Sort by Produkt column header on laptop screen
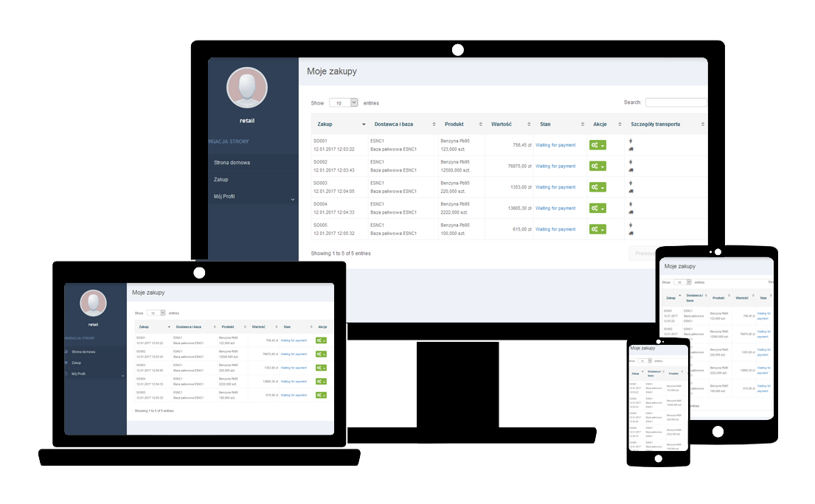Screen dimensions: 815x504 (x=228, y=326)
